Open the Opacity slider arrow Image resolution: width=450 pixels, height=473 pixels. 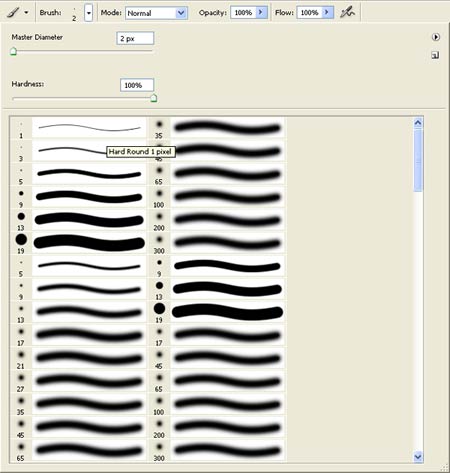coord(262,13)
